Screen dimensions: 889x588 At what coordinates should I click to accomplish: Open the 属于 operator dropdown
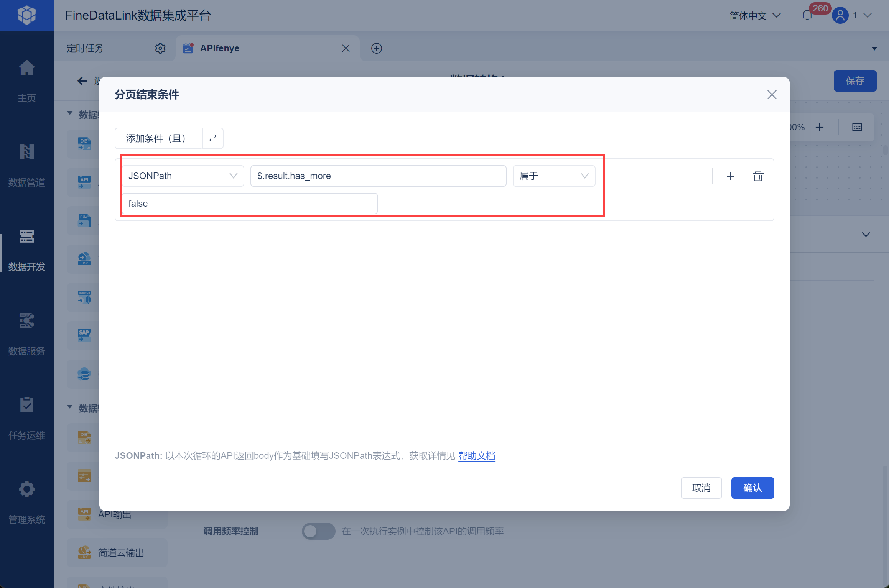point(554,176)
